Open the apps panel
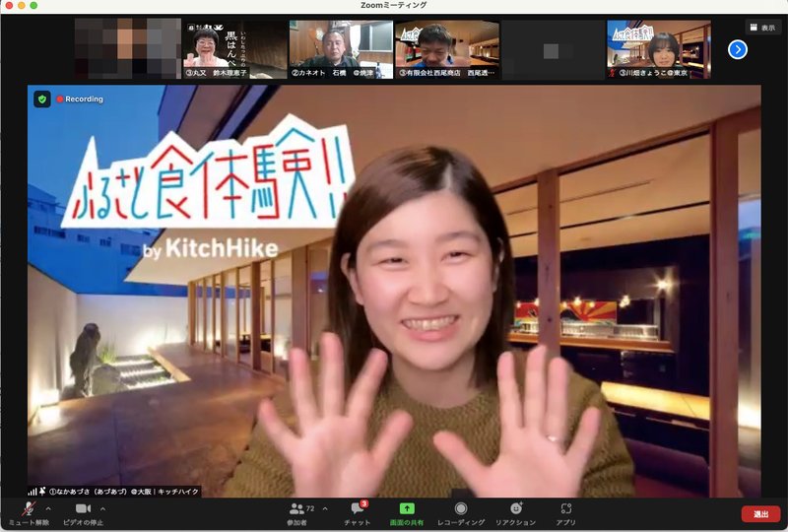This screenshot has width=788, height=532. pos(565,513)
